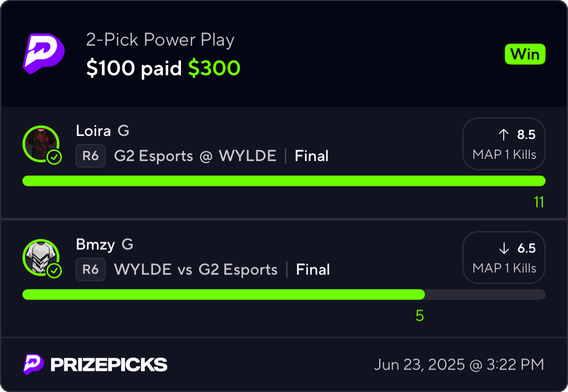The width and height of the screenshot is (568, 392).
Task: Click the purple PrizePicks logo at top
Action: click(43, 53)
